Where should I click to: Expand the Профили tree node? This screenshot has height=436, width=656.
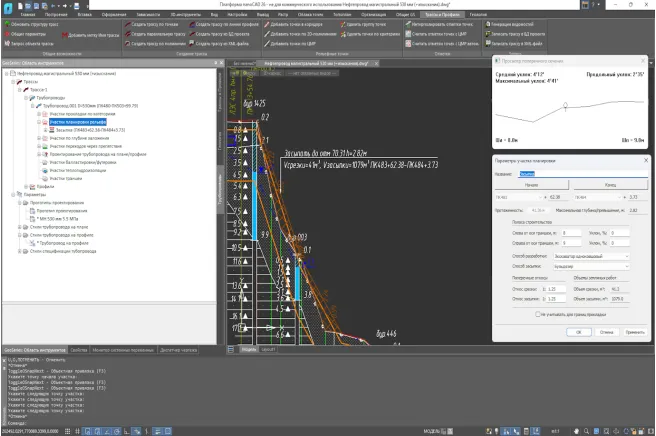click(27, 186)
